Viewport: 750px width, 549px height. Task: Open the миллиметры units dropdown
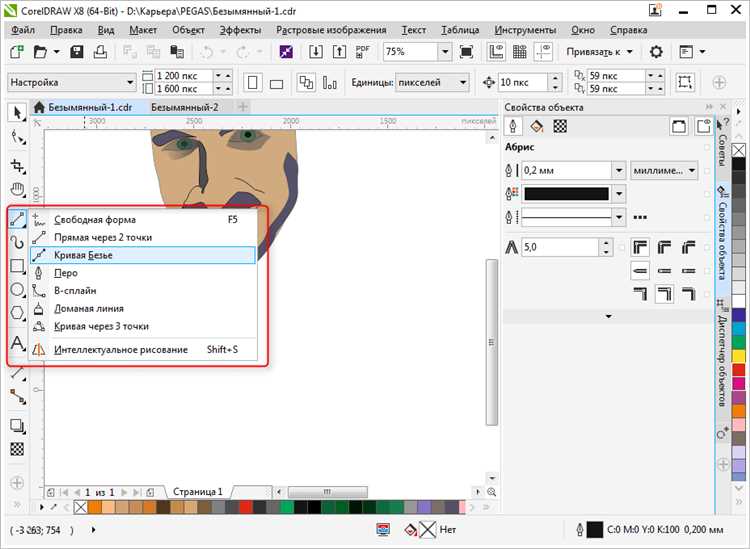click(x=664, y=170)
